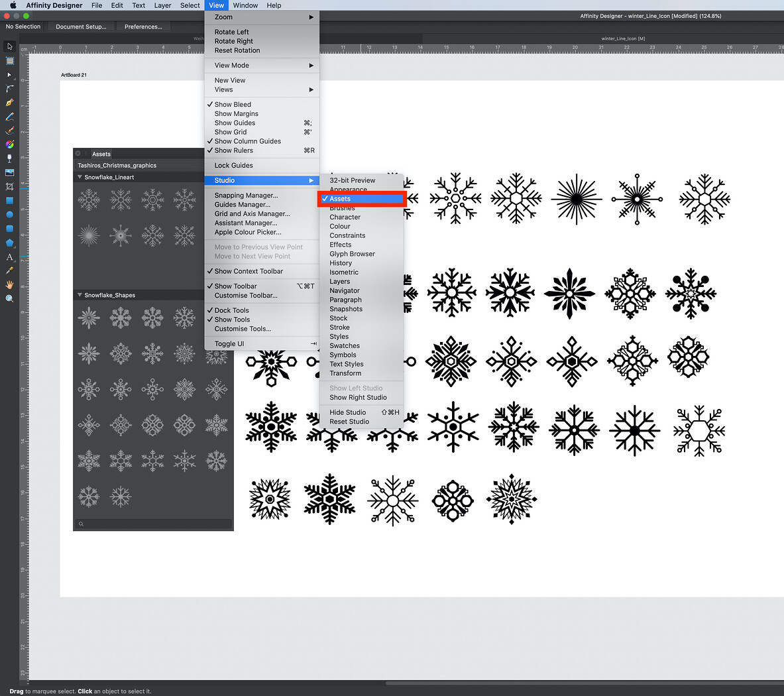This screenshot has width=784, height=696.
Task: Click the ArtBoard 21 label
Action: coord(74,75)
